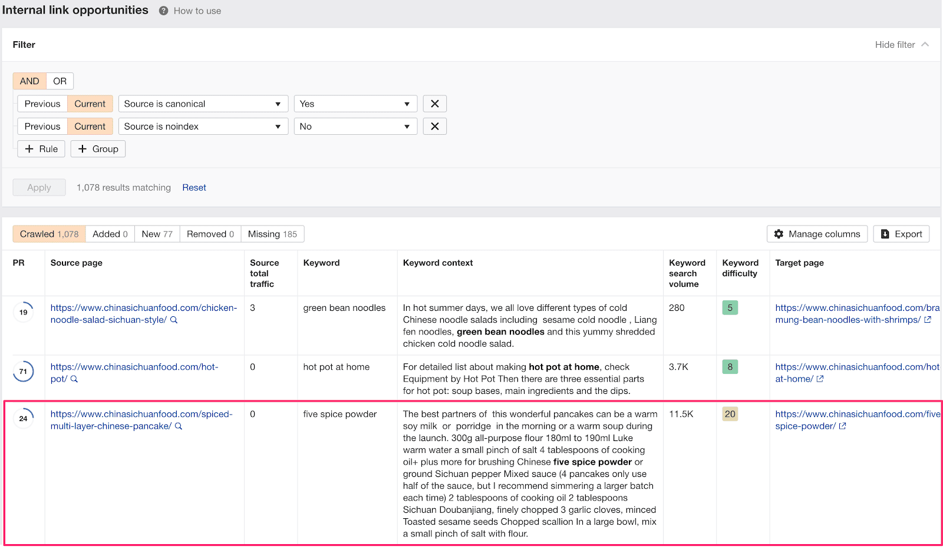The height and width of the screenshot is (560, 943).
Task: Click the Export icon
Action: [885, 234]
